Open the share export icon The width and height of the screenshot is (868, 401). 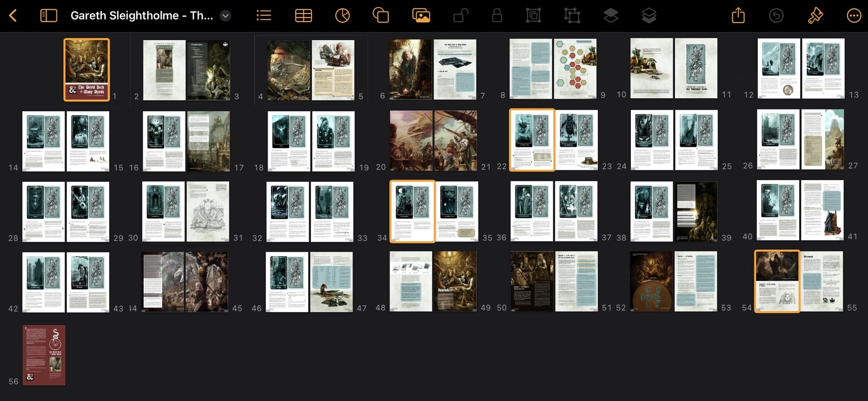tap(738, 15)
